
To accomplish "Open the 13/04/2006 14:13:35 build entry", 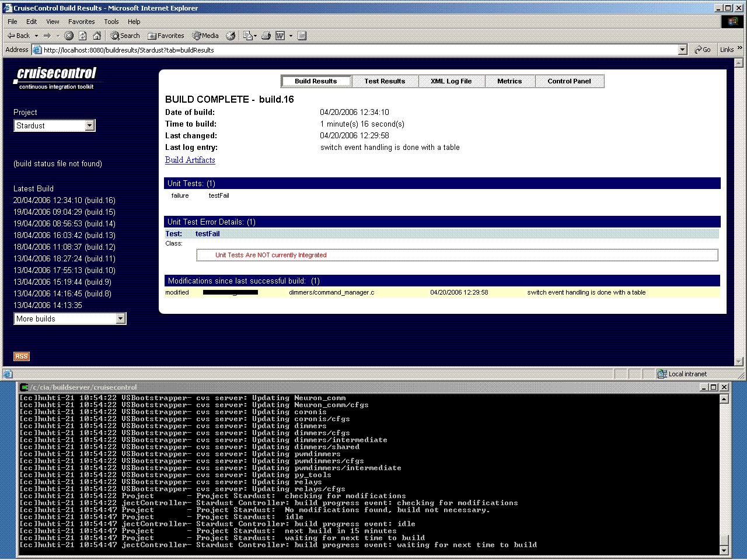I will pos(48,305).
